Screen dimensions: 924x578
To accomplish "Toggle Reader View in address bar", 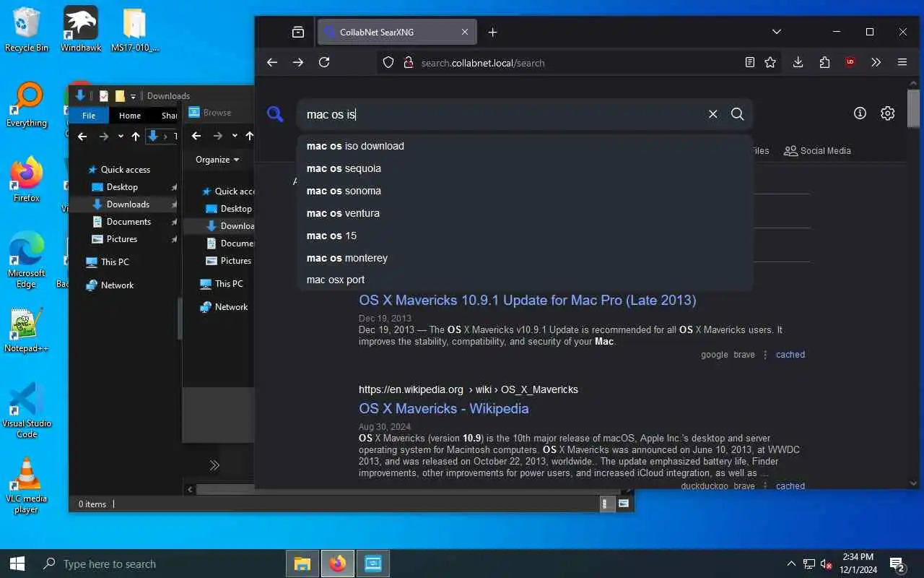I will coord(750,63).
